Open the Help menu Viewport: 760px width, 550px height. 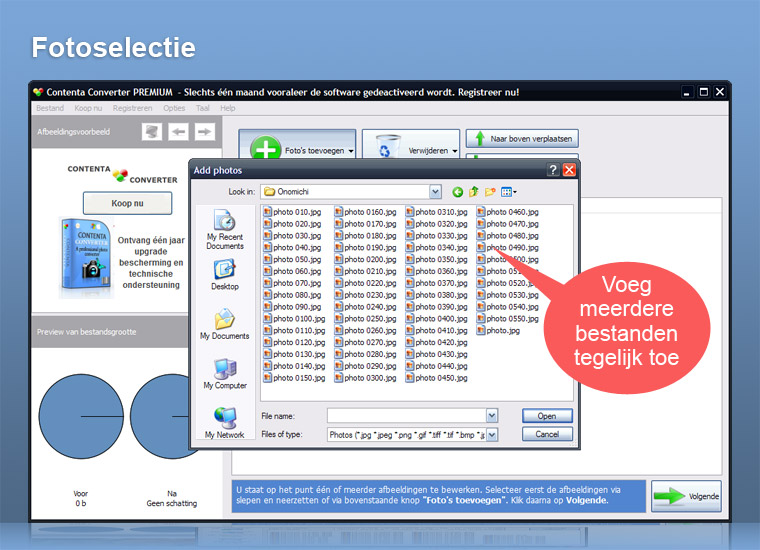tap(228, 108)
